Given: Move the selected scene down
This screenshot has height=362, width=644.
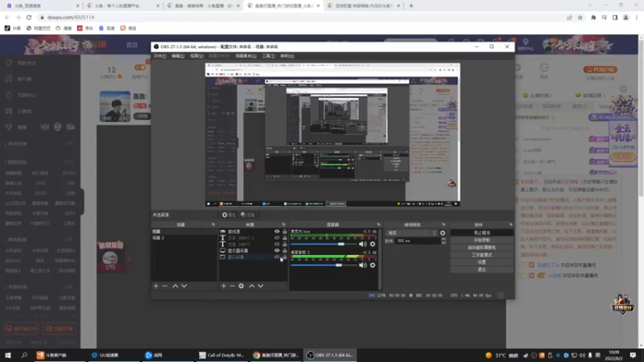Looking at the screenshot, I should [x=184, y=286].
